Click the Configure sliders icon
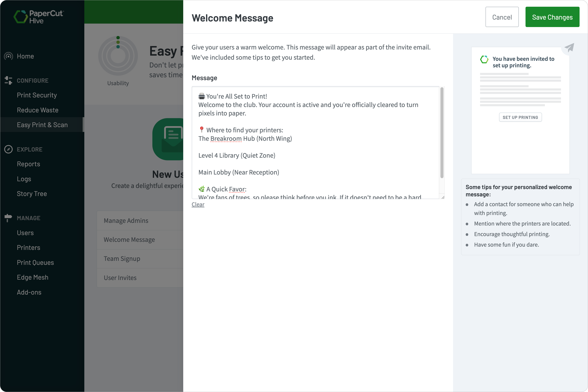Image resolution: width=588 pixels, height=392 pixels. (x=8, y=80)
